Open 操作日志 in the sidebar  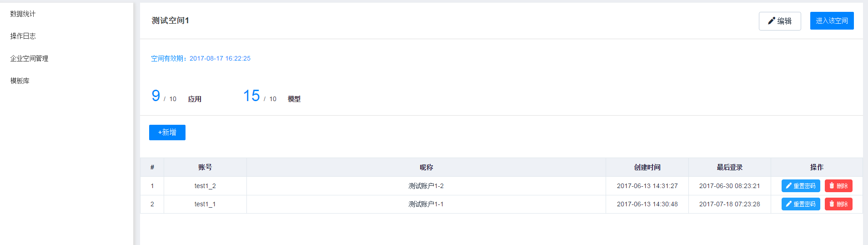pyautogui.click(x=23, y=36)
